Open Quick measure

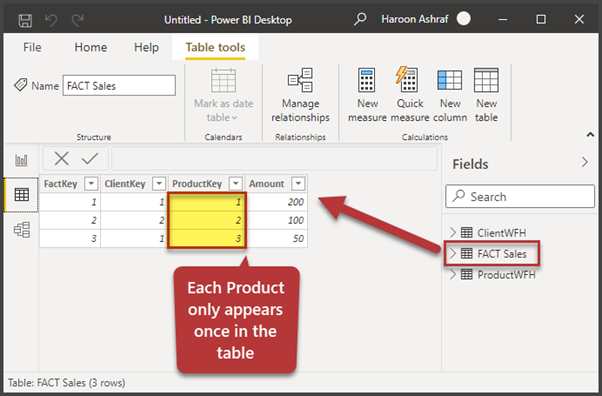pos(410,95)
